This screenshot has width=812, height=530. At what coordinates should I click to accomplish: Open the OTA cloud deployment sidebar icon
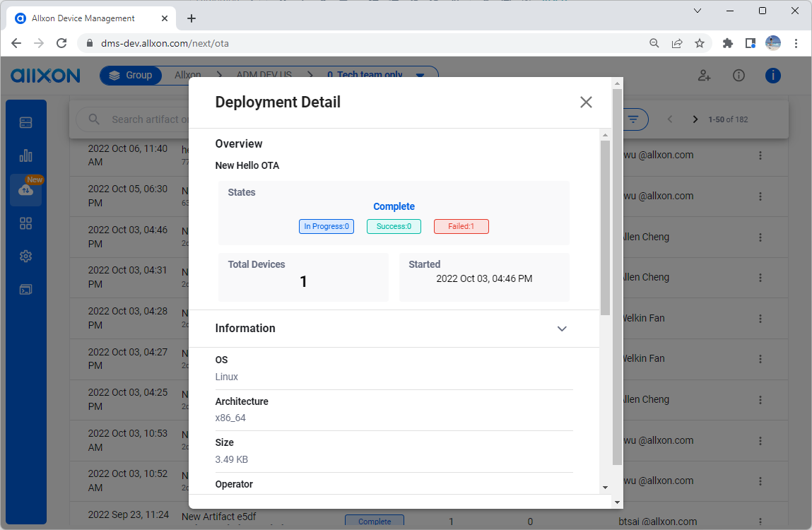[26, 189]
